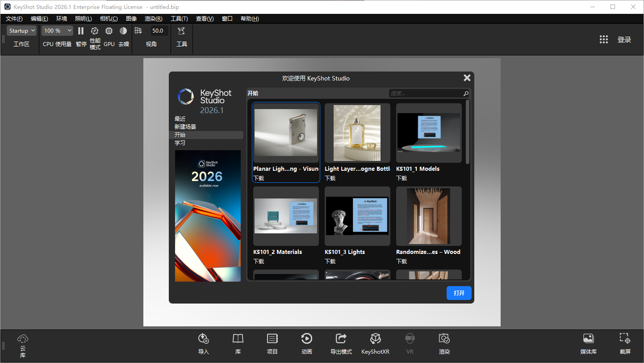Toggle the Denoise (去噪) option
The width and height of the screenshot is (644, 363).
pyautogui.click(x=123, y=31)
